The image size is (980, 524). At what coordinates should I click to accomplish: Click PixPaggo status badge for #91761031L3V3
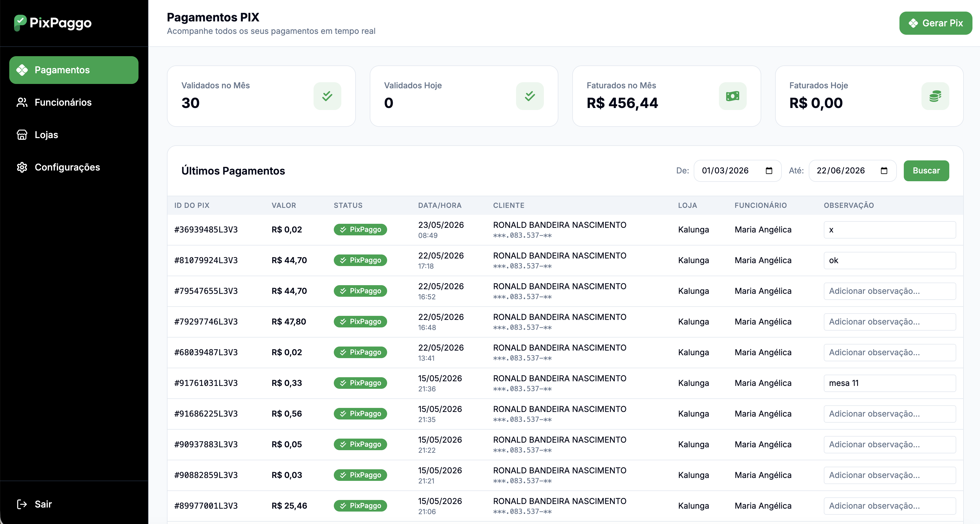tap(360, 383)
